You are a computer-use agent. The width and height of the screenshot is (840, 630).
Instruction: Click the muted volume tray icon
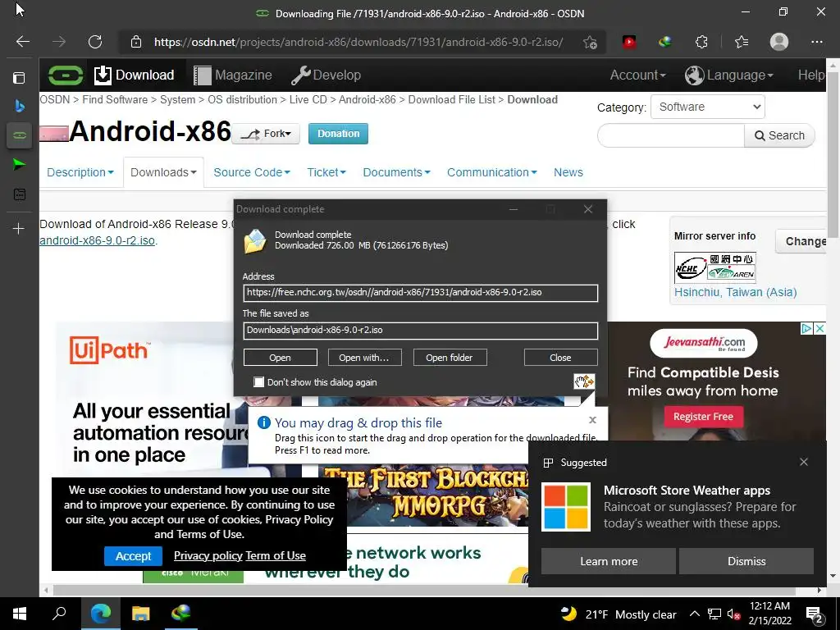tap(733, 614)
